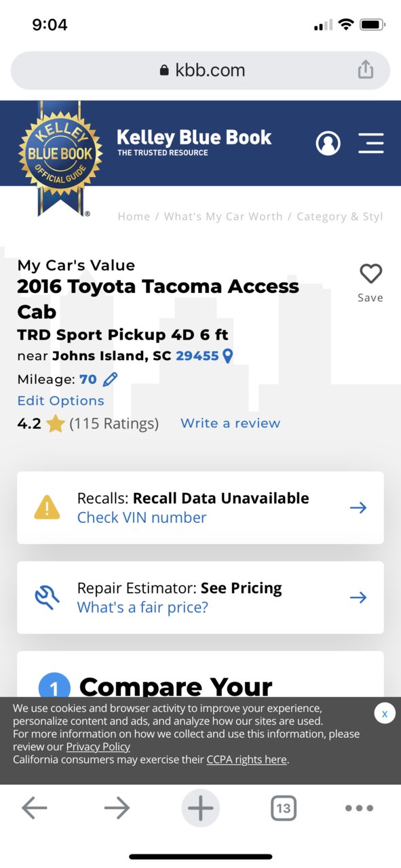This screenshot has width=401, height=868.
Task: Dismiss the cookie banner with x
Action: click(x=385, y=713)
